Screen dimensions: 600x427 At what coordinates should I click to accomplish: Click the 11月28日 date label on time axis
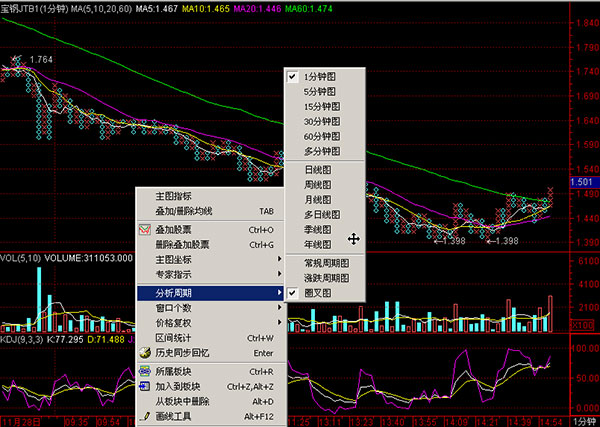pos(21,422)
